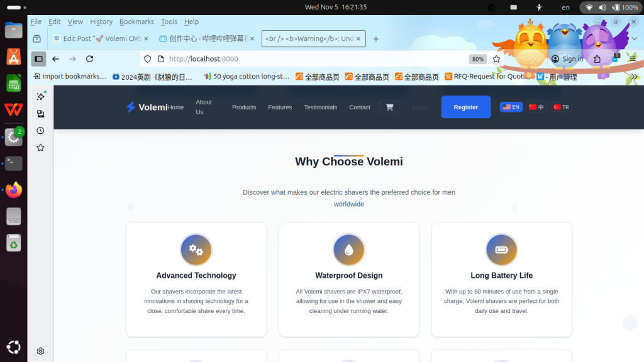Open Firefox sidebar settings gear
644x362 pixels.
tap(41, 351)
